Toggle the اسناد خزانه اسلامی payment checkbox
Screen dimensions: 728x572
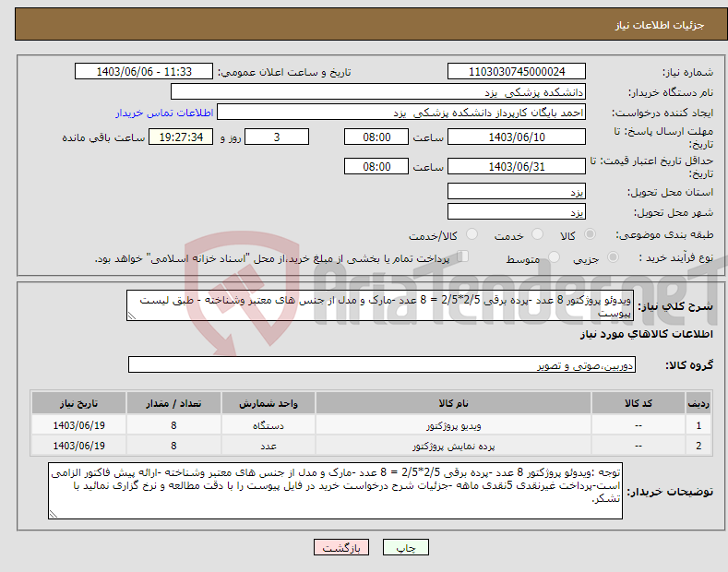(463, 256)
